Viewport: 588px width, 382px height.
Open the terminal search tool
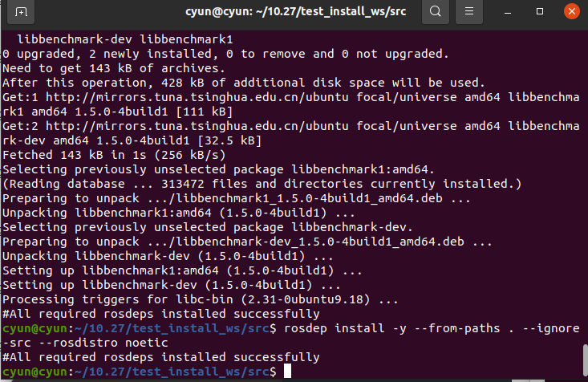coord(436,11)
